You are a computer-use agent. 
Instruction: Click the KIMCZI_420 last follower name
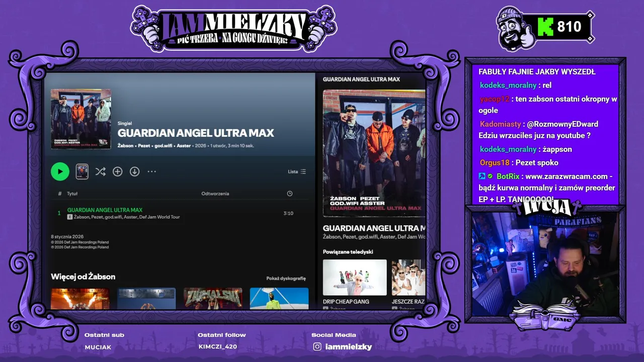pos(217,346)
